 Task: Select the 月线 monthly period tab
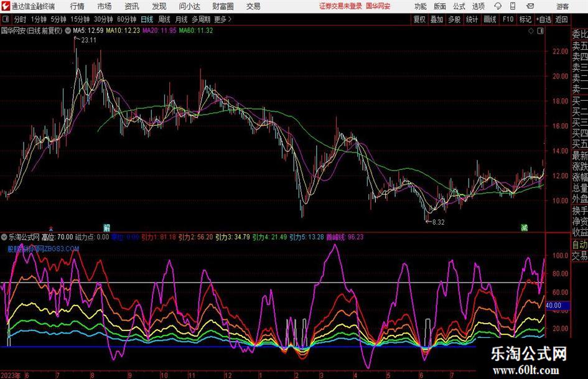[x=182, y=19]
